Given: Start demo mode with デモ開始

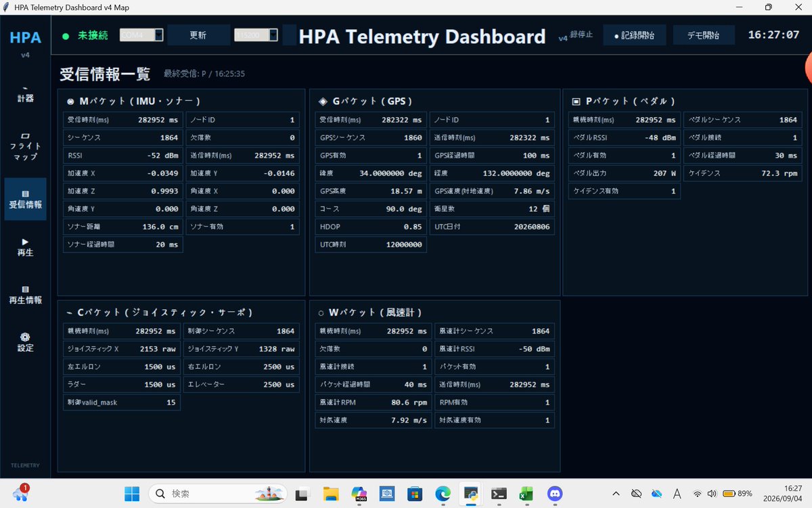Looking at the screenshot, I should point(703,35).
